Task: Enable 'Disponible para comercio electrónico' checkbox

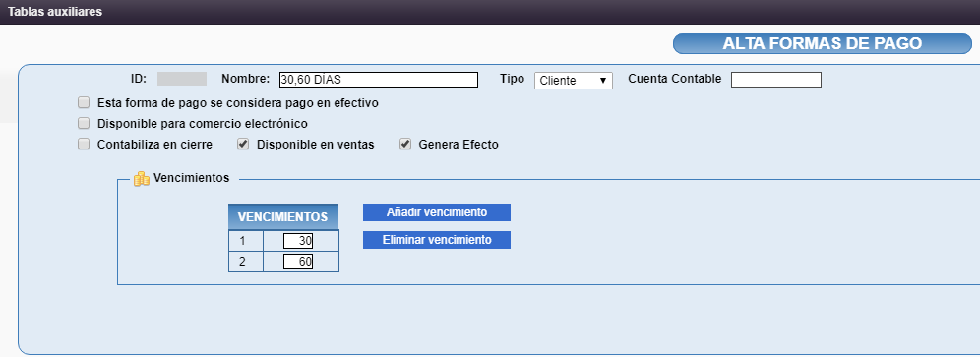Action: 84,123
